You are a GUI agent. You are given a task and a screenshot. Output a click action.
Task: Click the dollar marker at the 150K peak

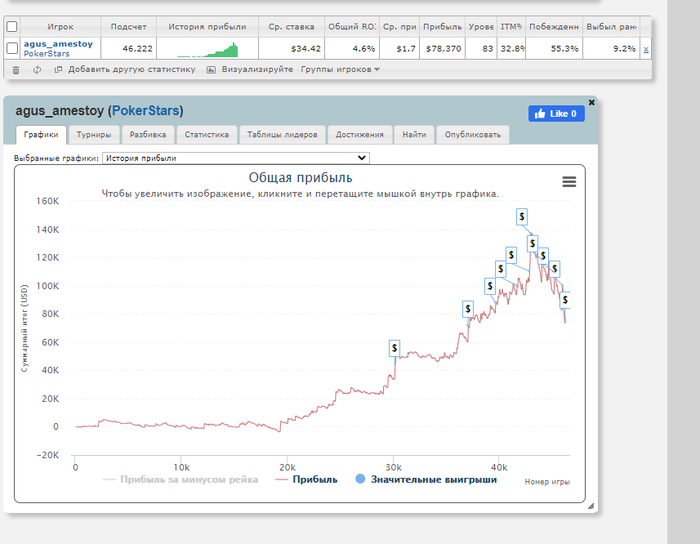point(522,216)
